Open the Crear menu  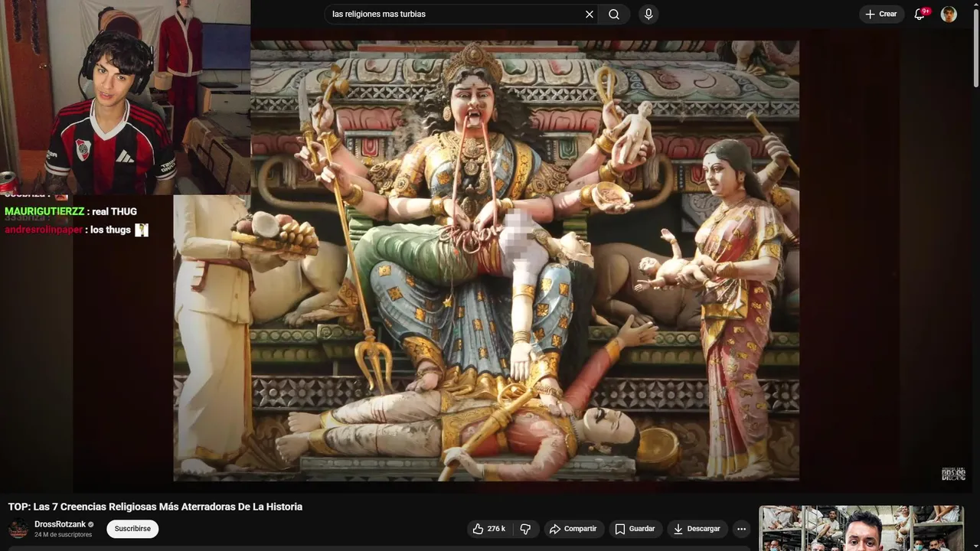click(x=881, y=14)
